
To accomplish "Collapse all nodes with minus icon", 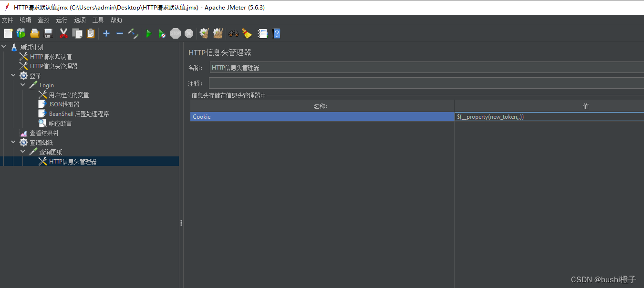I will pyautogui.click(x=120, y=33).
